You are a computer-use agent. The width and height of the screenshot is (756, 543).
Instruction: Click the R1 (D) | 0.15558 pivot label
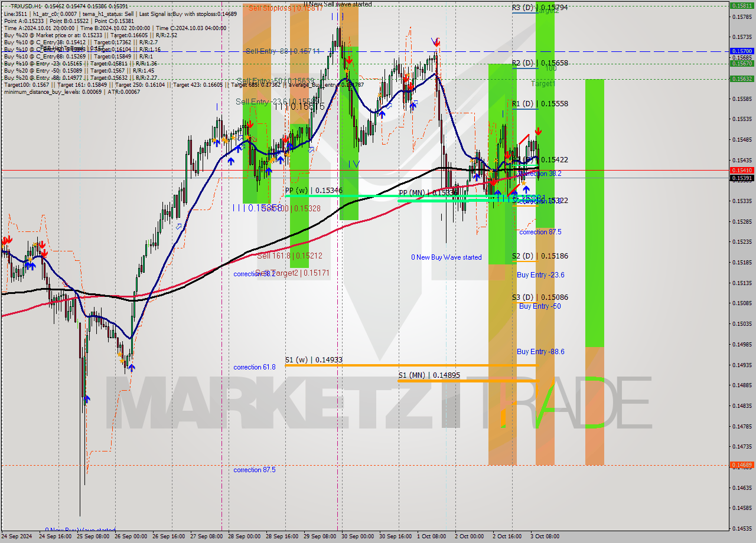click(540, 103)
